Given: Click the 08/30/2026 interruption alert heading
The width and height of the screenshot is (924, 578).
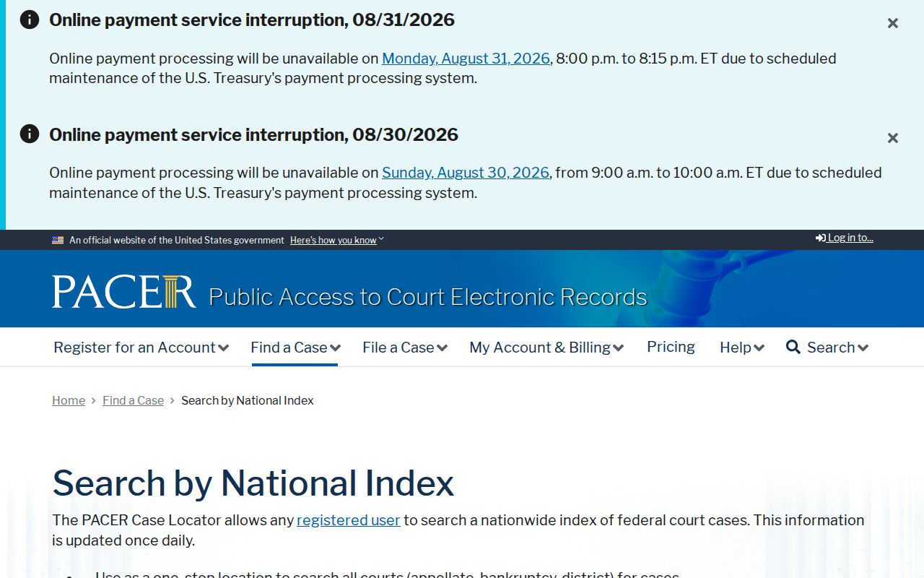Looking at the screenshot, I should [253, 134].
